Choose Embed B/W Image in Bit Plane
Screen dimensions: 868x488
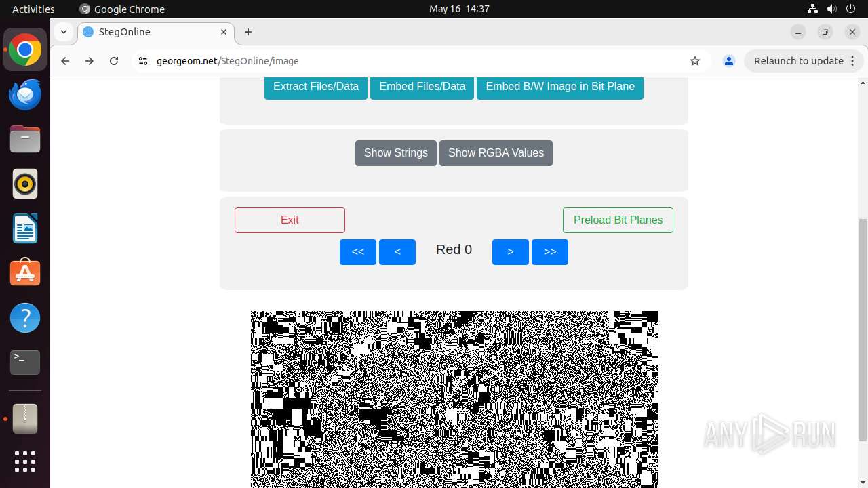(x=560, y=87)
